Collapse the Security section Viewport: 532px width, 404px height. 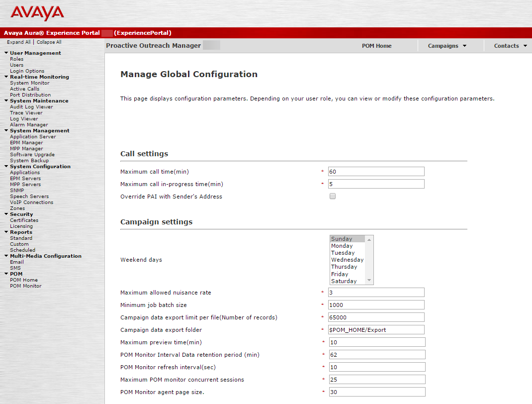pyautogui.click(x=6, y=214)
